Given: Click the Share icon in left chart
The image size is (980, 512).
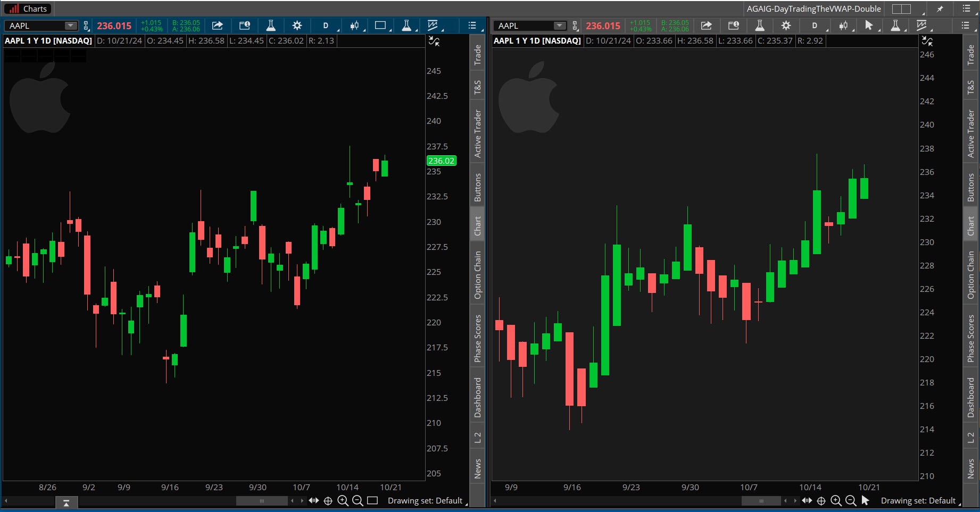Looking at the screenshot, I should (x=217, y=26).
